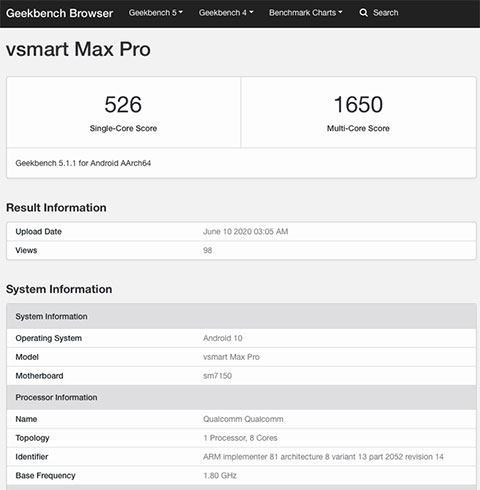Select the sm7150 motherboard value
This screenshot has width=480, height=490.
coord(217,376)
